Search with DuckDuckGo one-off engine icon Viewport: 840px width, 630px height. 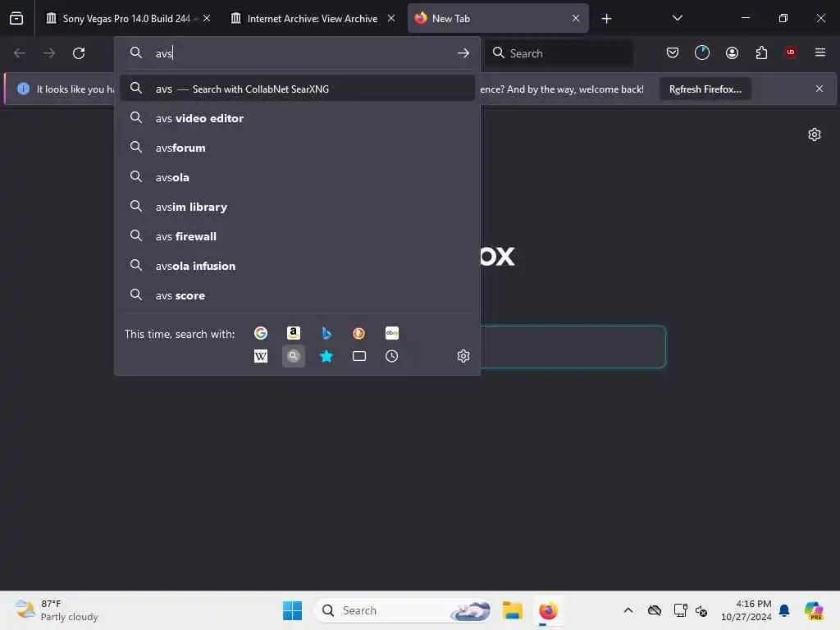[x=359, y=333]
